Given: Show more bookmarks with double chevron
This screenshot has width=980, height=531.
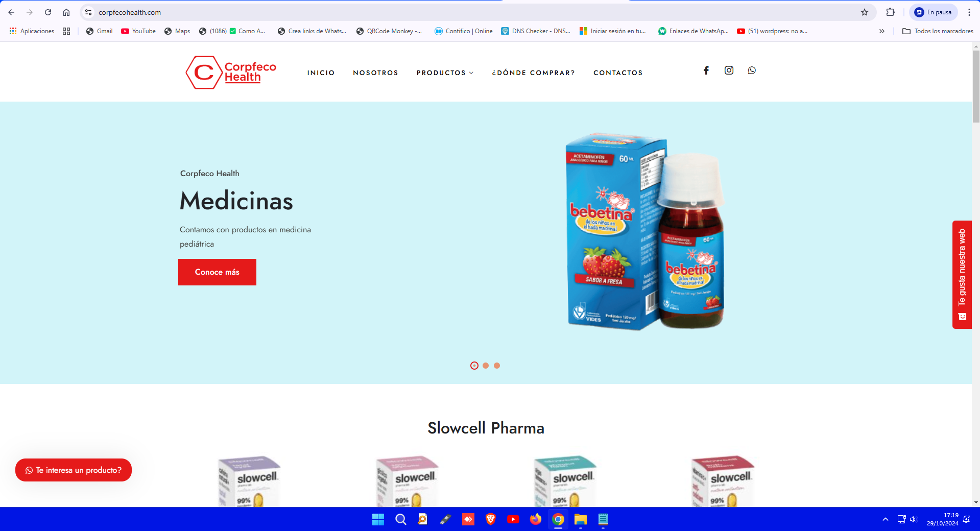Looking at the screenshot, I should coord(882,31).
